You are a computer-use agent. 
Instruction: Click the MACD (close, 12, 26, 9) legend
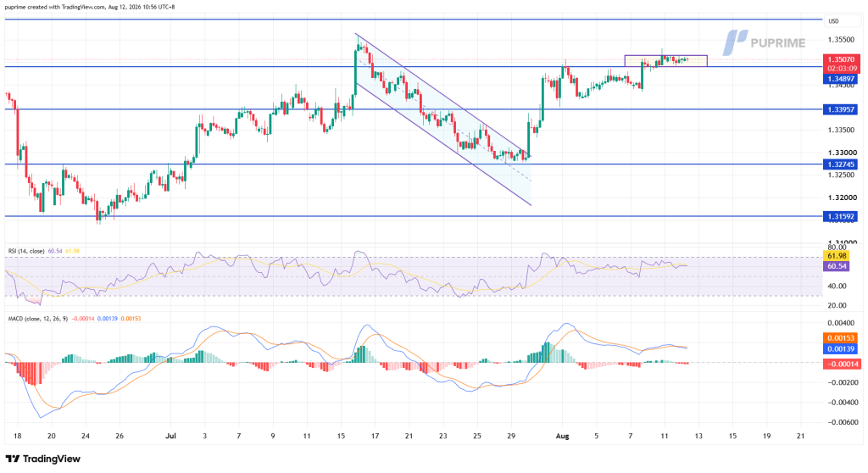37,319
